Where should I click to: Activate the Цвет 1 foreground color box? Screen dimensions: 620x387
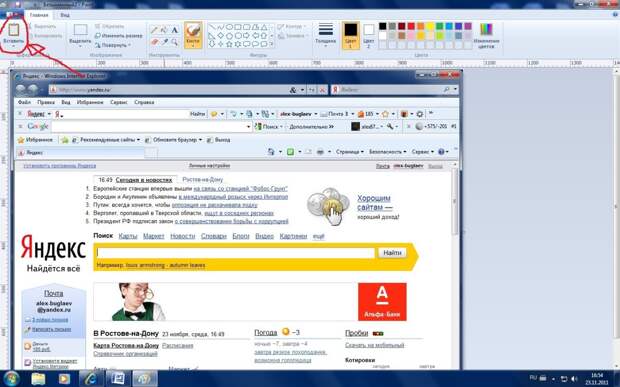[350, 35]
